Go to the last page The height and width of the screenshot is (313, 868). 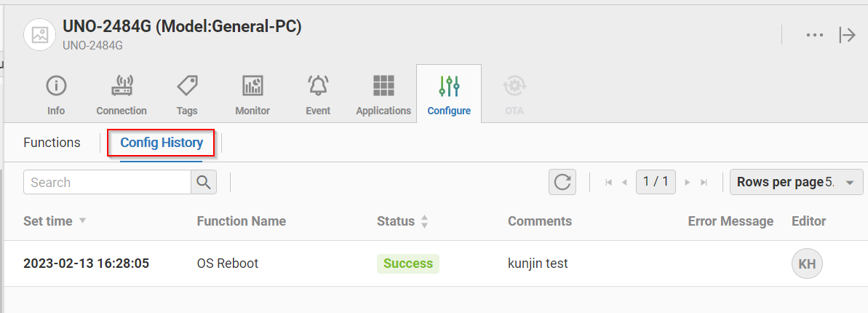pos(704,182)
